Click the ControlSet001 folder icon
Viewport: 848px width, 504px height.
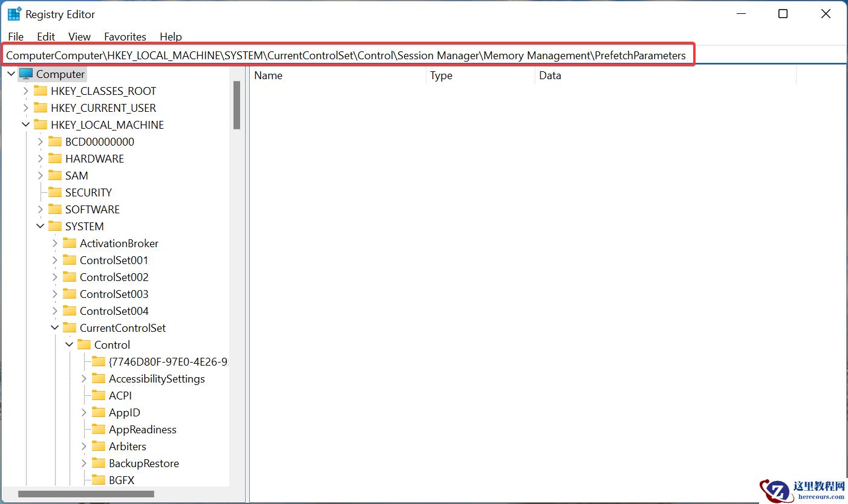pyautogui.click(x=70, y=260)
